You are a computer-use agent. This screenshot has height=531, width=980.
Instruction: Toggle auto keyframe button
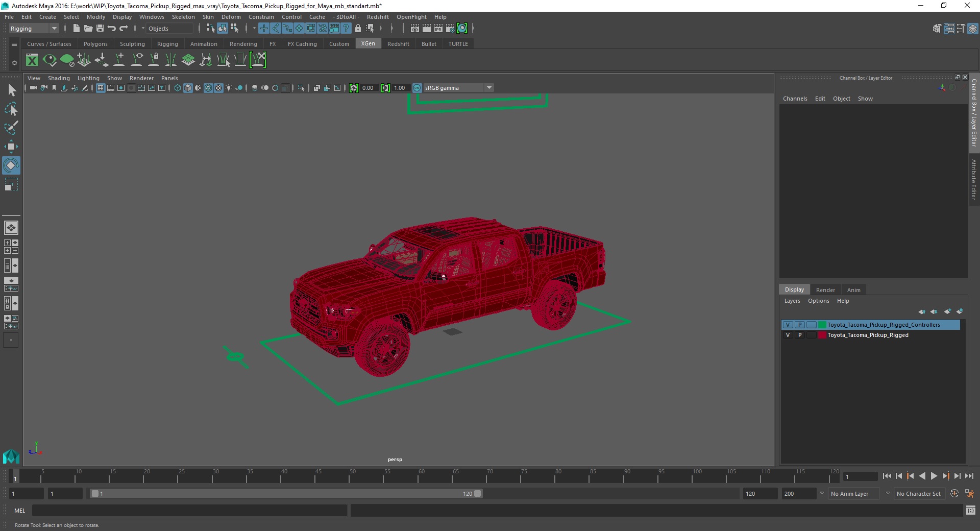(x=954, y=493)
